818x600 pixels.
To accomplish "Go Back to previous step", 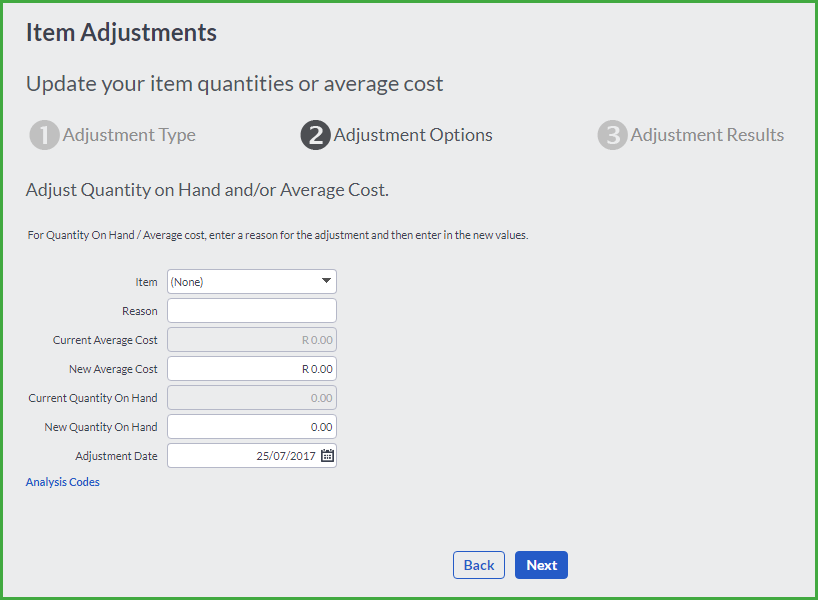I will (x=479, y=565).
